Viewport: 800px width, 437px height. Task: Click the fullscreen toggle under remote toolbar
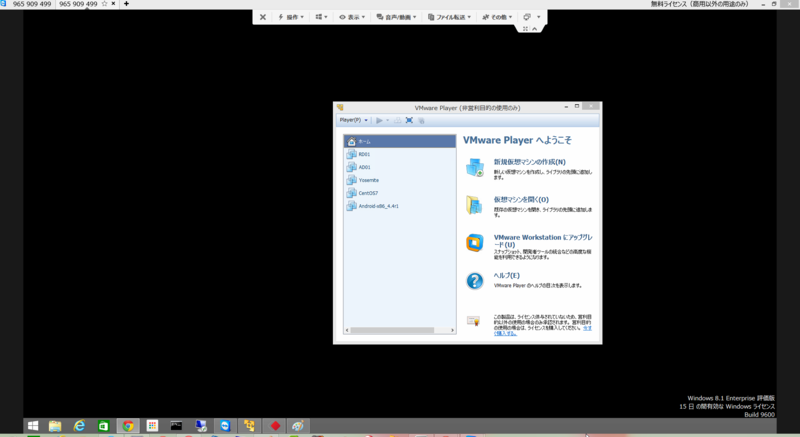[525, 29]
